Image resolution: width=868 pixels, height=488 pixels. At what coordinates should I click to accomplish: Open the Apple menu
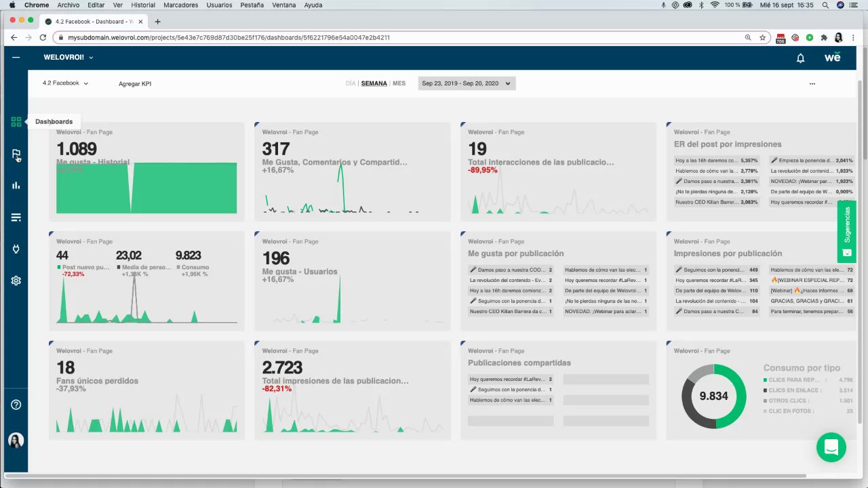(12, 5)
